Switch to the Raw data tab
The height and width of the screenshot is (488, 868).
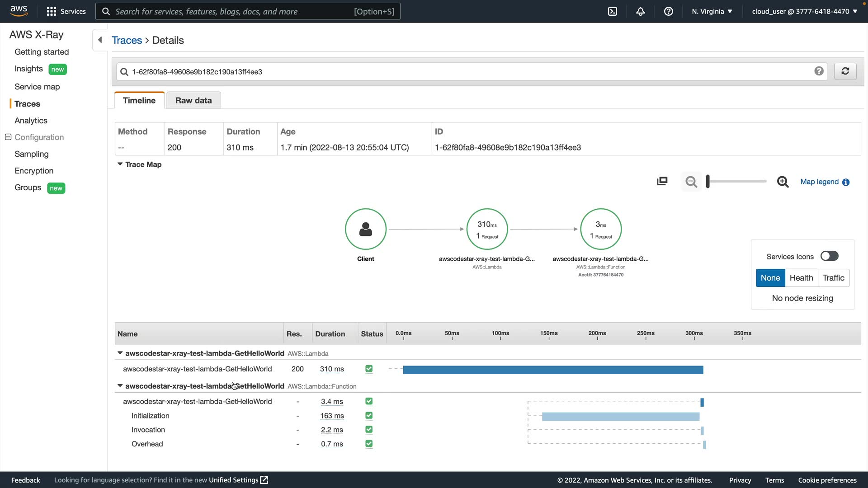point(193,100)
